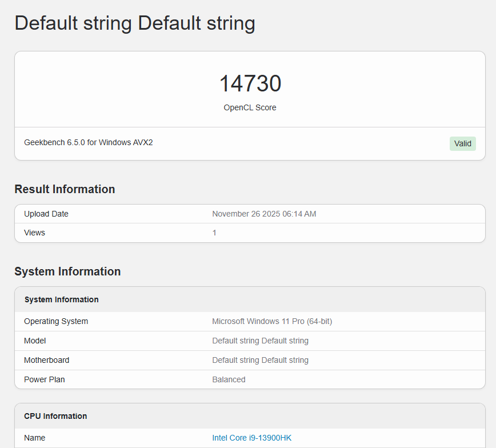Click the Name label in CPU Information

(x=34, y=438)
